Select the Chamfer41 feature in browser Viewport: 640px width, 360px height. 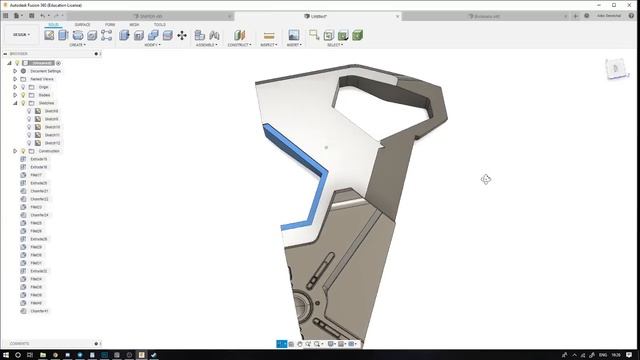39,311
